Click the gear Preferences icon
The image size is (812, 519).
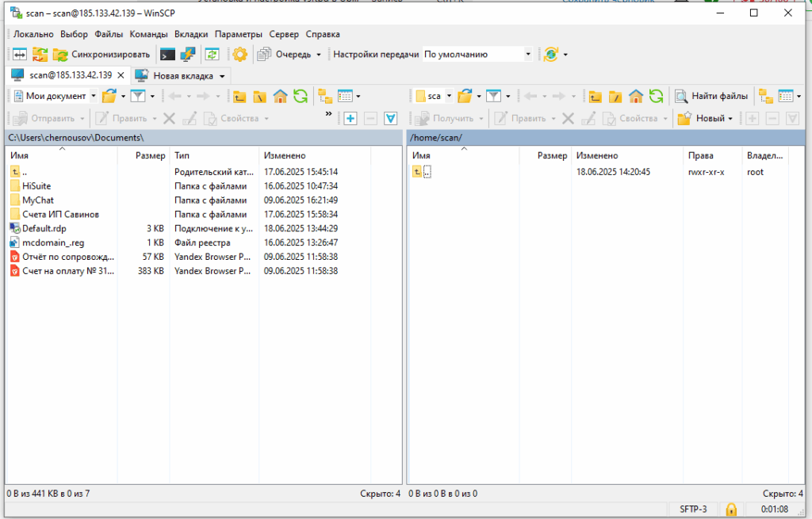coord(239,55)
